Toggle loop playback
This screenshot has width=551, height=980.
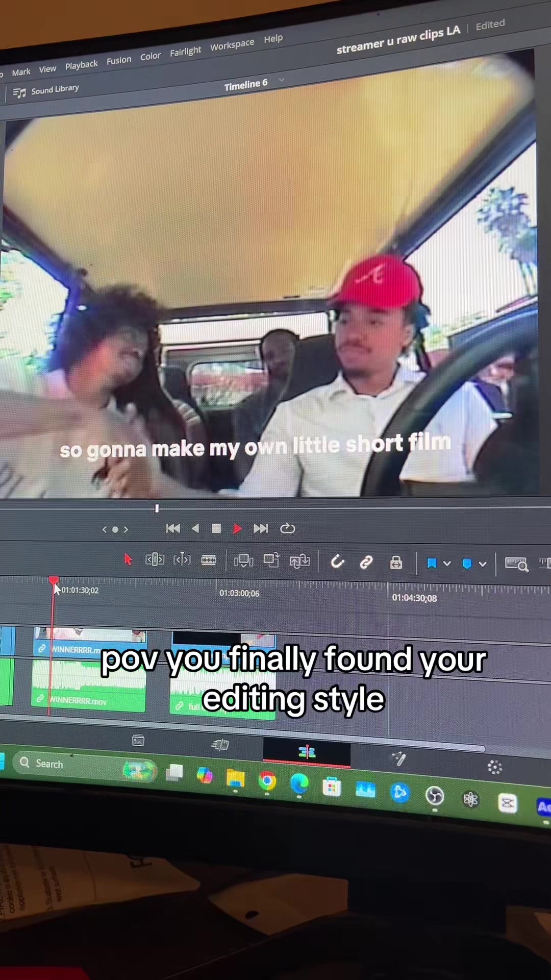288,529
